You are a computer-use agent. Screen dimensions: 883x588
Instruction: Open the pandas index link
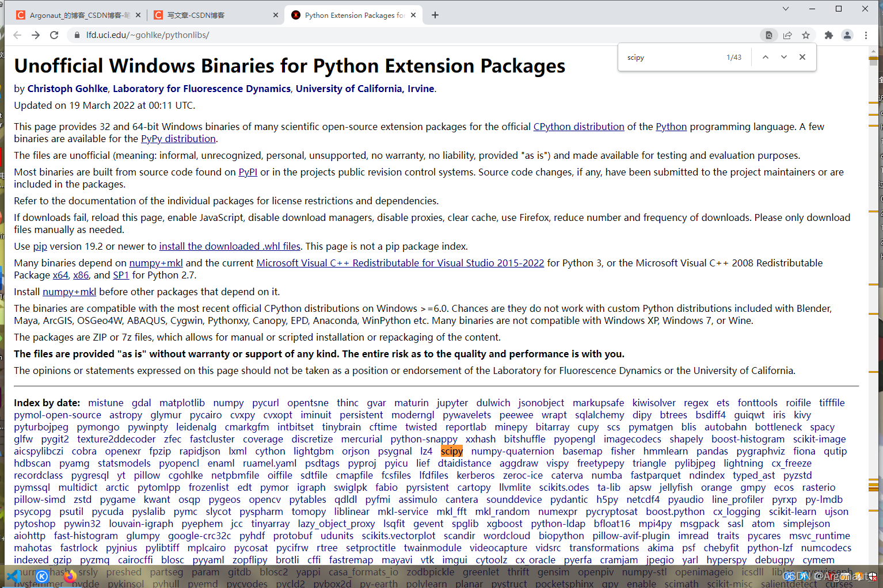(x=712, y=451)
